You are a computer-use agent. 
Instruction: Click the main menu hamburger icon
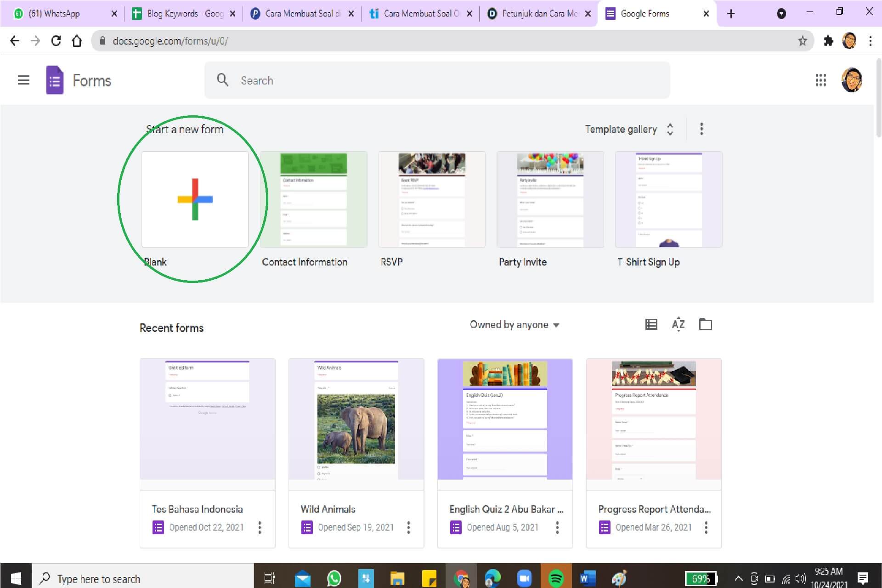coord(23,80)
